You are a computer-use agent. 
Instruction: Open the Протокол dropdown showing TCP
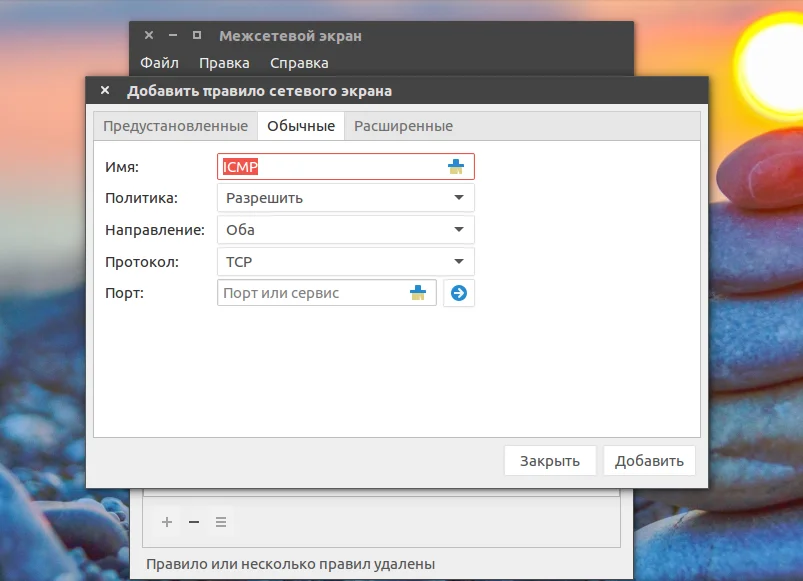pos(346,262)
